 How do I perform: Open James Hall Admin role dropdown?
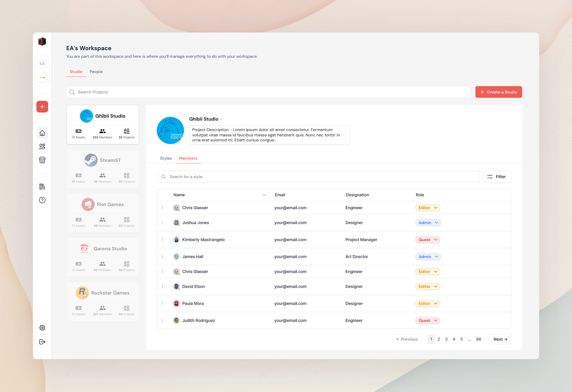point(428,257)
